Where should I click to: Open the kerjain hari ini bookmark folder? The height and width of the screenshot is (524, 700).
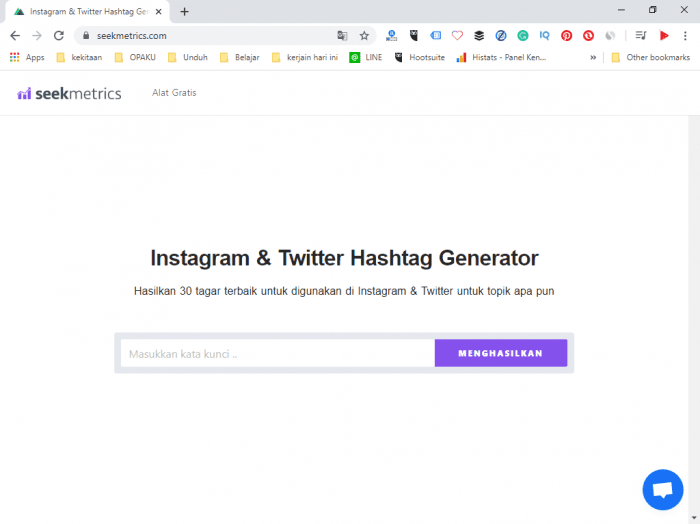point(305,57)
